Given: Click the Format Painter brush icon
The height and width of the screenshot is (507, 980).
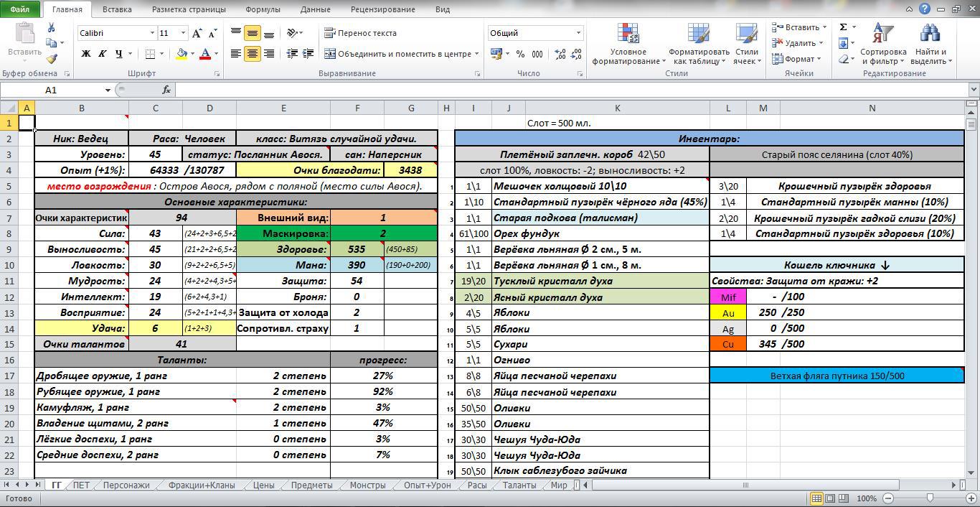Looking at the screenshot, I should point(51,60).
